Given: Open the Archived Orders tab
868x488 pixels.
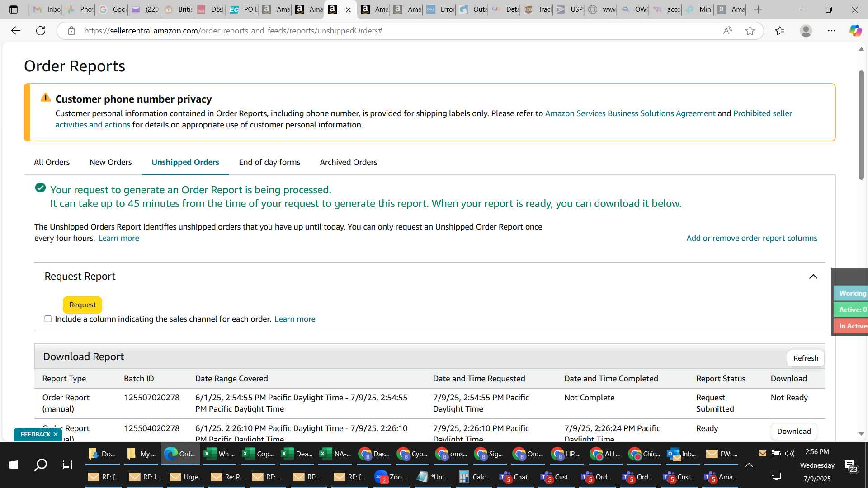Looking at the screenshot, I should pyautogui.click(x=349, y=162).
